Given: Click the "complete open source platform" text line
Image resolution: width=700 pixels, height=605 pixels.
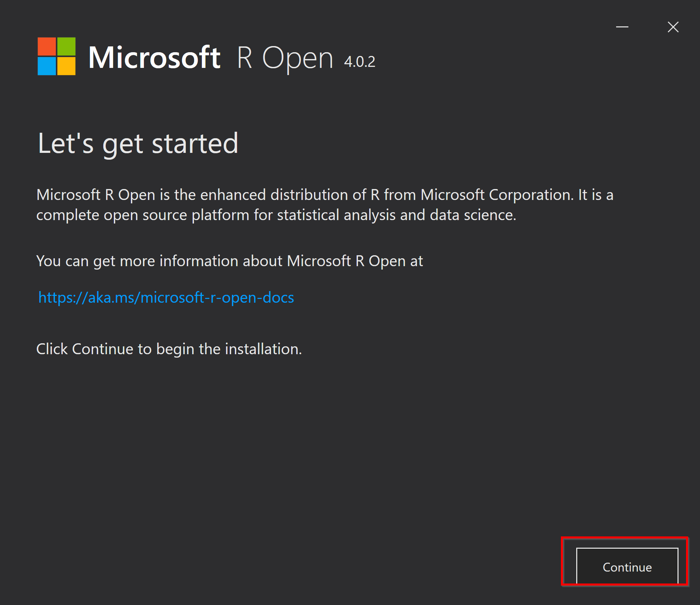Looking at the screenshot, I should (x=276, y=215).
